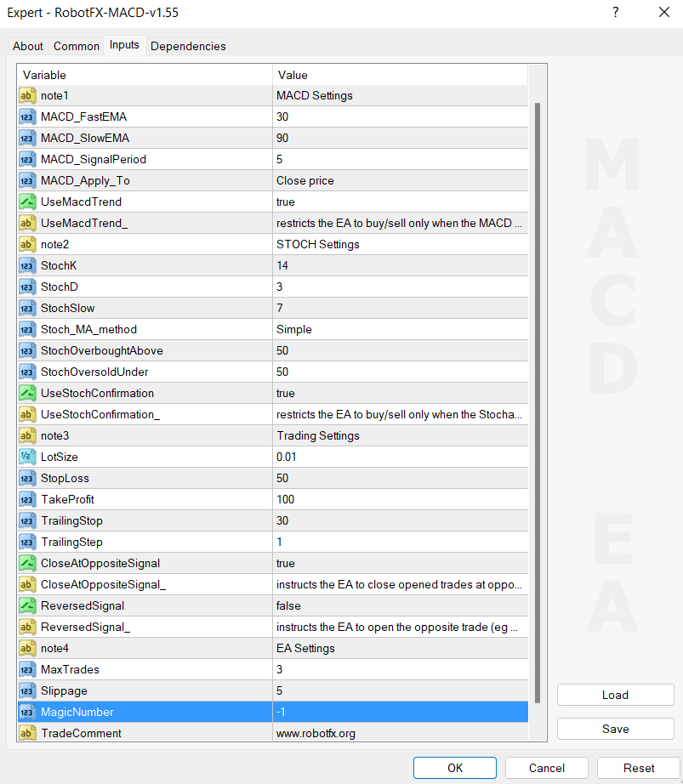Click the boolean icon beside CloseAtOppositeSignal
The image size is (683, 784).
[27, 563]
